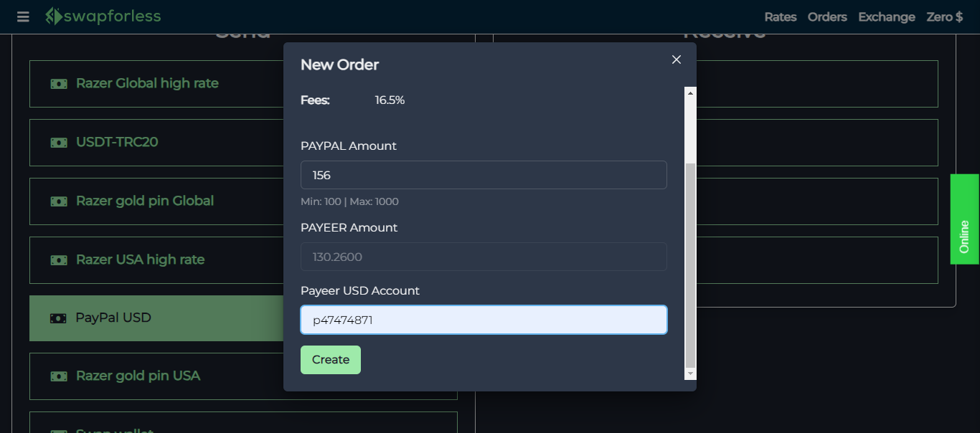Click the money icon next to Razer USA high rate
This screenshot has height=433, width=980.
[58, 260]
